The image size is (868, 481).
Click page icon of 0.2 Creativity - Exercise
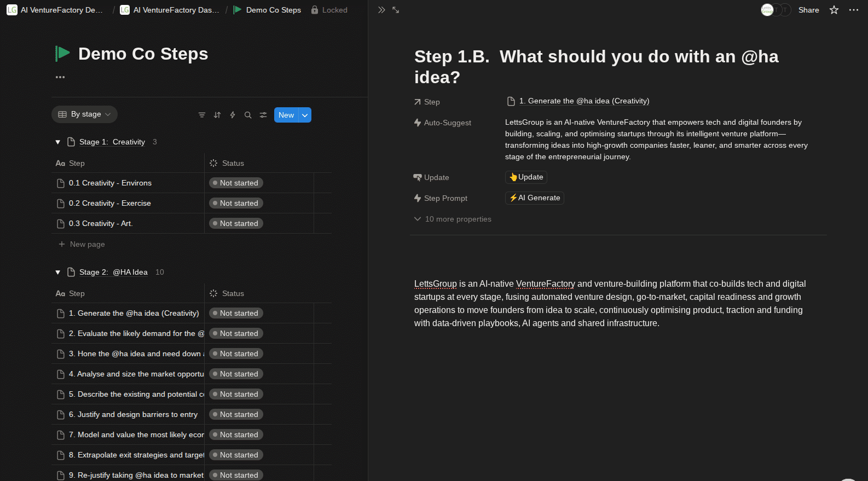point(61,204)
